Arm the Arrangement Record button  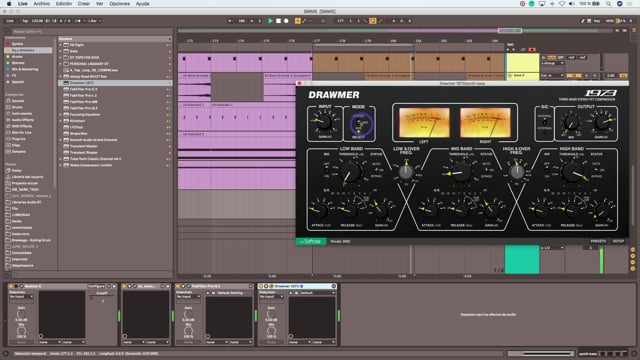[x=286, y=21]
